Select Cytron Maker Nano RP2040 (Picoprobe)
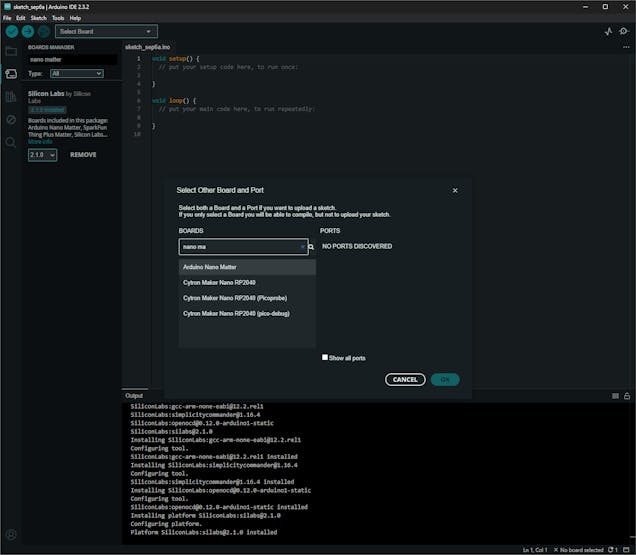Image resolution: width=636 pixels, height=555 pixels. pos(247,298)
